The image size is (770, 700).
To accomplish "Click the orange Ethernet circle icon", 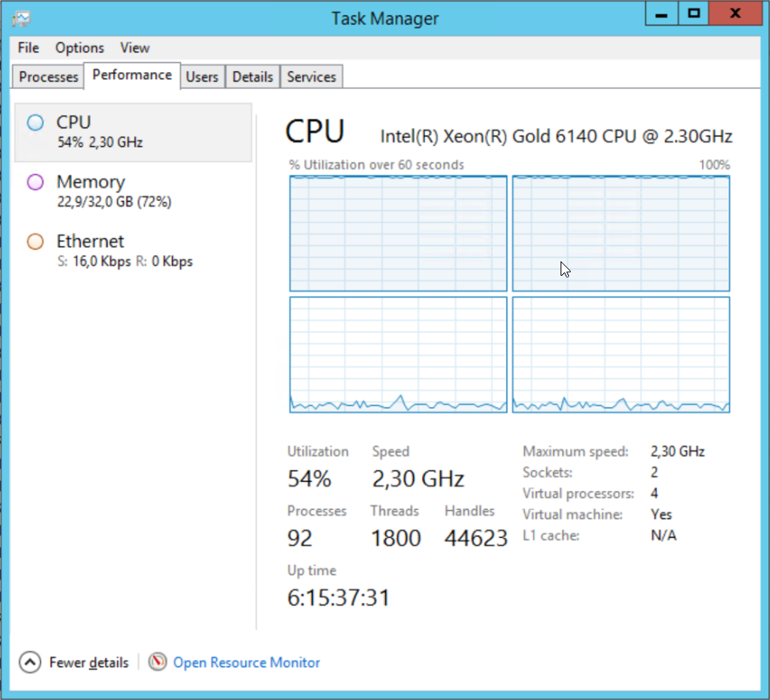I will click(36, 241).
